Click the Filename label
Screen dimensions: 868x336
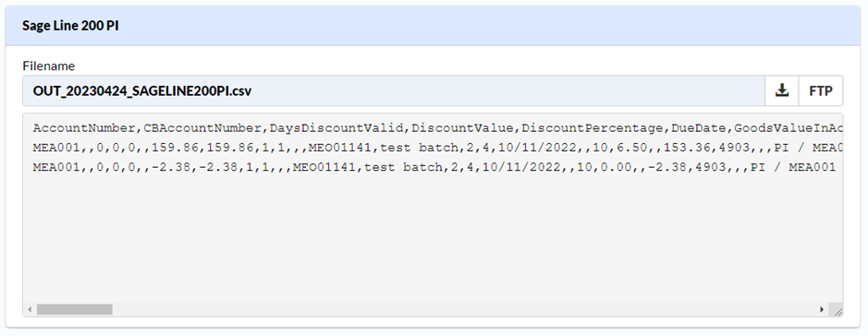(48, 66)
